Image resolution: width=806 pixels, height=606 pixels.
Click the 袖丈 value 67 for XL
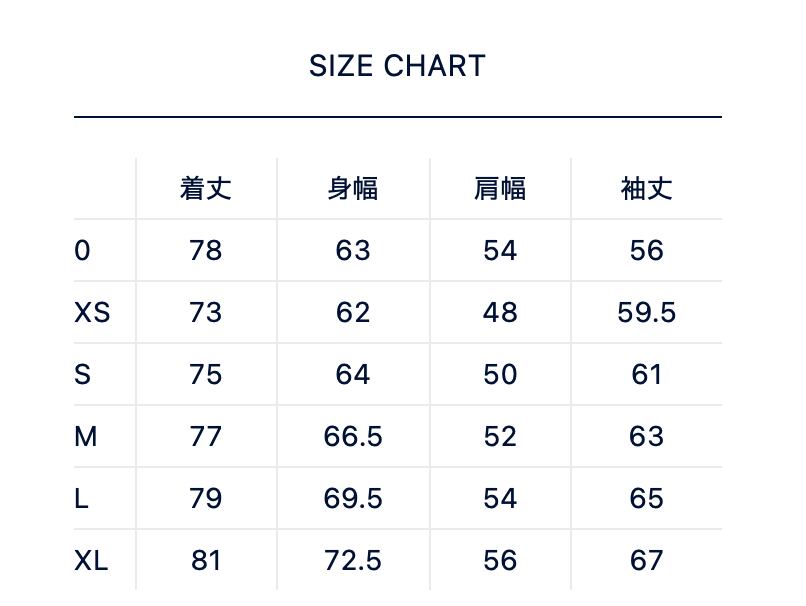pyautogui.click(x=646, y=561)
